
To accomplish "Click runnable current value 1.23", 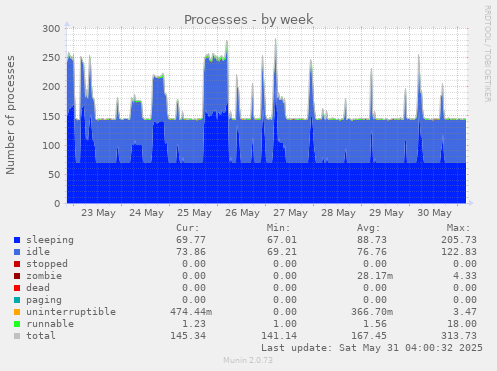I will (194, 324).
